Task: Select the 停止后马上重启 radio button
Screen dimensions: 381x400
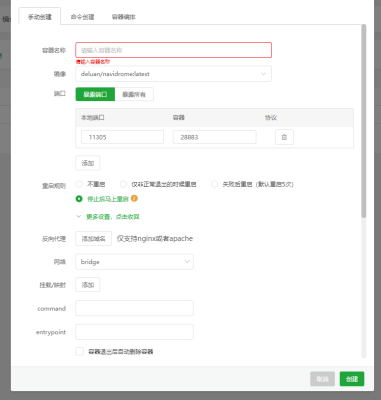Action: pyautogui.click(x=79, y=199)
